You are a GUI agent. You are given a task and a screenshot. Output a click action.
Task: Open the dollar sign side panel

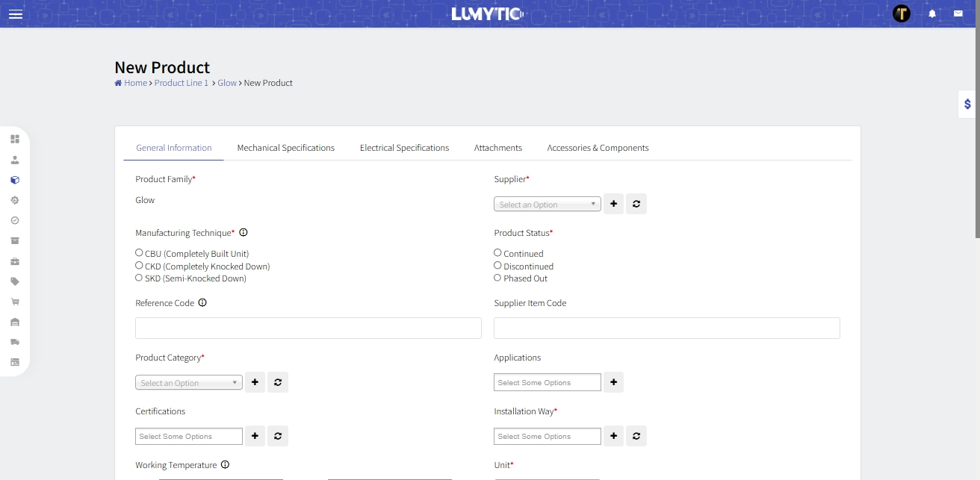[967, 105]
